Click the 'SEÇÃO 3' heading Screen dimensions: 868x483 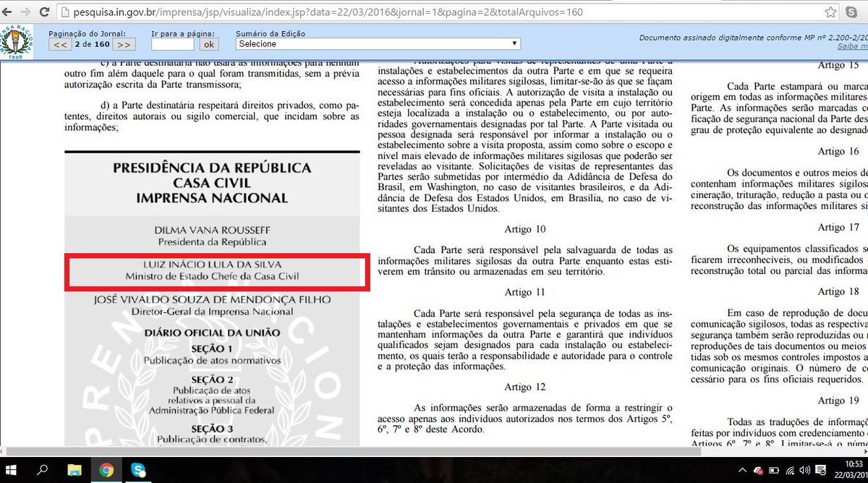point(212,429)
